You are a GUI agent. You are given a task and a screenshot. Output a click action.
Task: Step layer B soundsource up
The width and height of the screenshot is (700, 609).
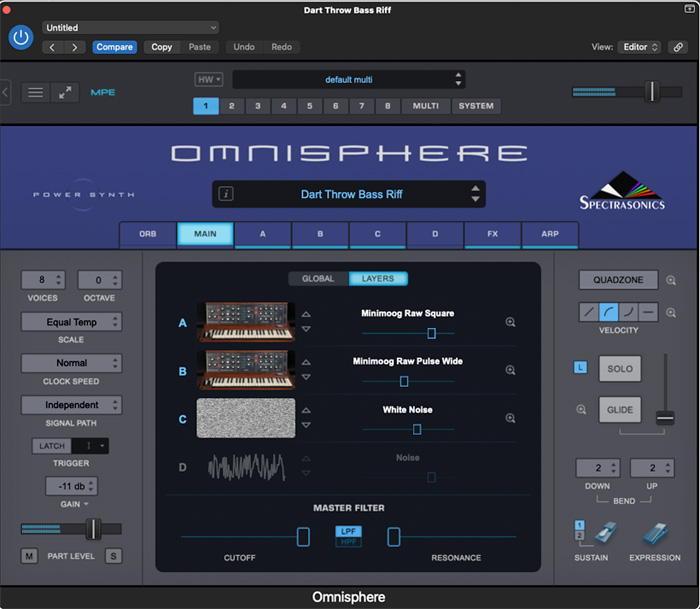[306, 363]
